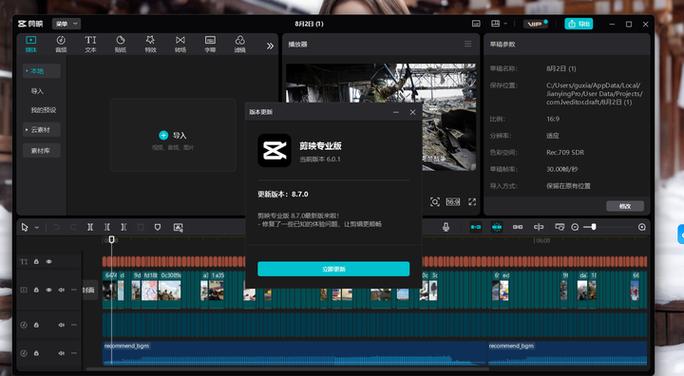This screenshot has height=376, width=684.
Task: Click the 导出 export button
Action: pyautogui.click(x=578, y=24)
